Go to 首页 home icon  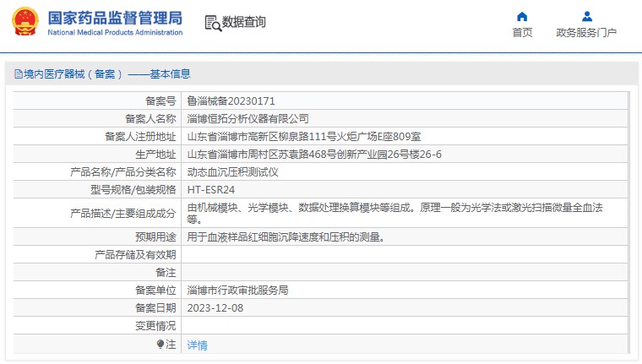pos(522,16)
